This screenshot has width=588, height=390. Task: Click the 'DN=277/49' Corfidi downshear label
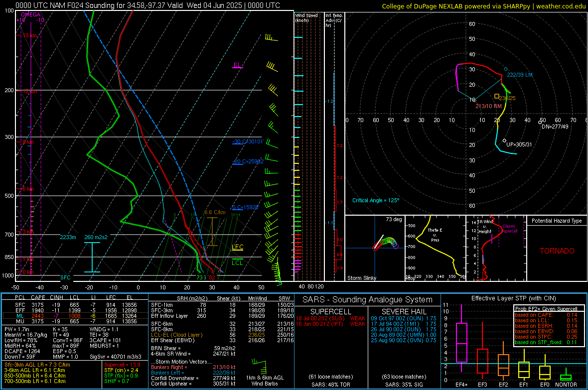point(555,127)
